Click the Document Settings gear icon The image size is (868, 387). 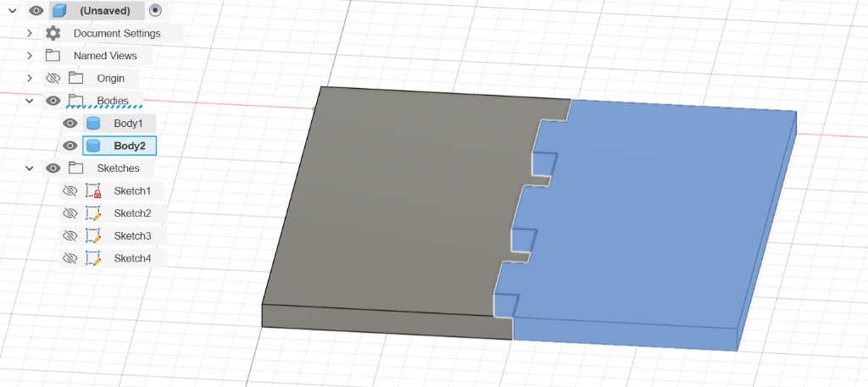click(x=53, y=33)
